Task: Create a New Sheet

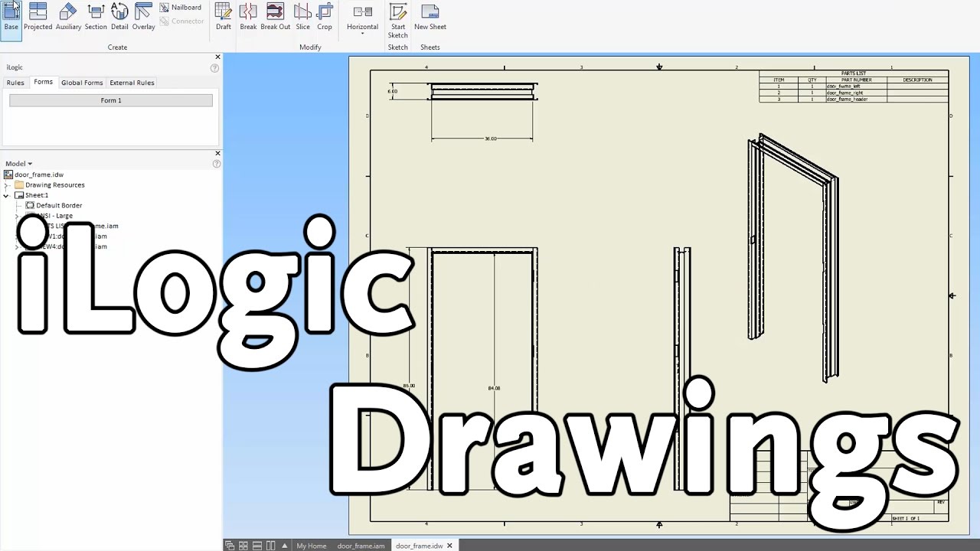Action: coord(430,16)
